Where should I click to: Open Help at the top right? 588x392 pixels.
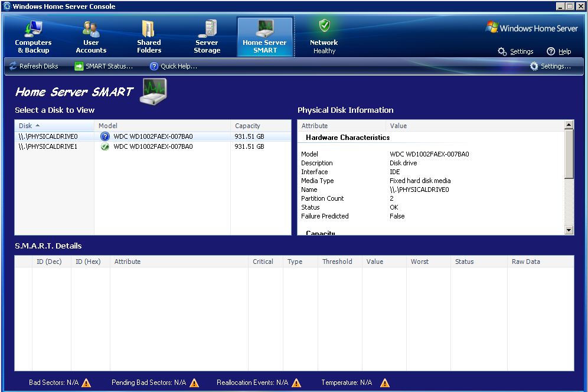click(559, 51)
